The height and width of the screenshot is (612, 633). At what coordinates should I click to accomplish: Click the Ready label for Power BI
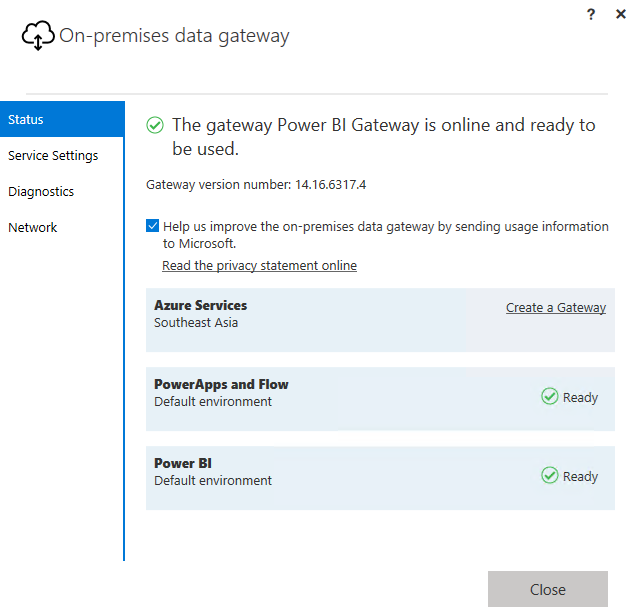click(x=581, y=477)
